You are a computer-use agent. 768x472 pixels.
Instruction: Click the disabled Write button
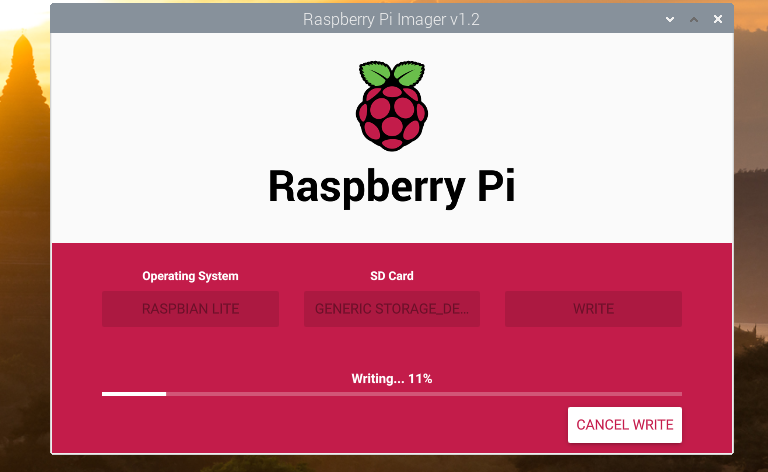[593, 309]
